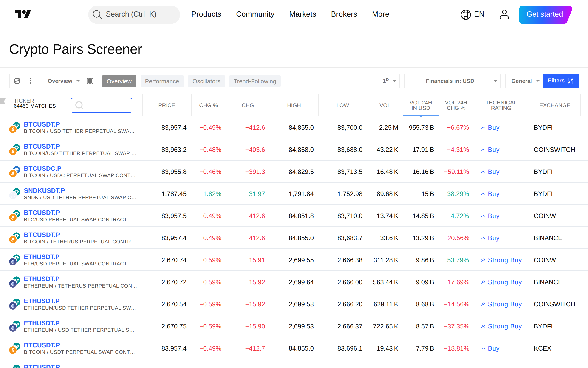This screenshot has width=588, height=368.
Task: Open the COINW ETHUSDT.P ticker link
Action: pos(42,257)
